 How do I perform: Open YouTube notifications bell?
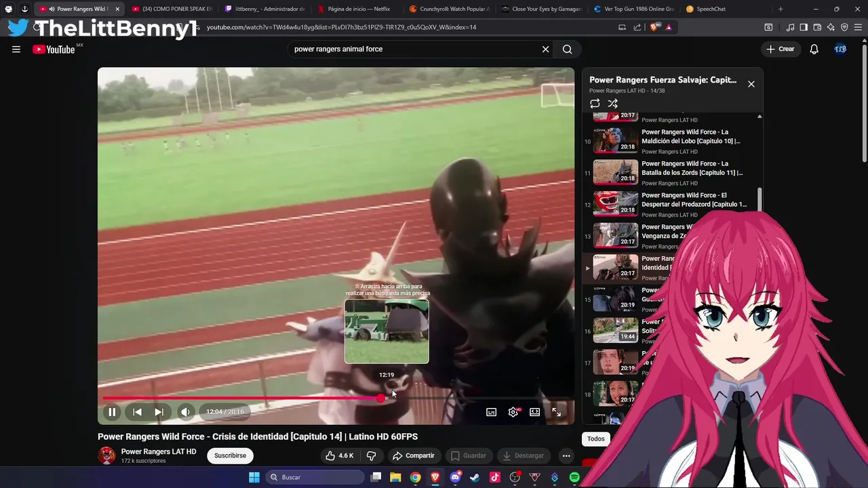coord(814,49)
